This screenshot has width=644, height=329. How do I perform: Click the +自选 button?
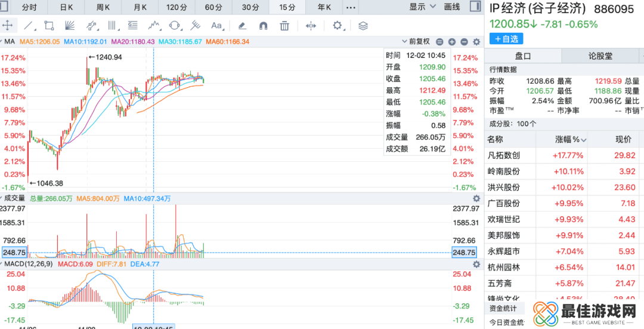tap(506, 38)
